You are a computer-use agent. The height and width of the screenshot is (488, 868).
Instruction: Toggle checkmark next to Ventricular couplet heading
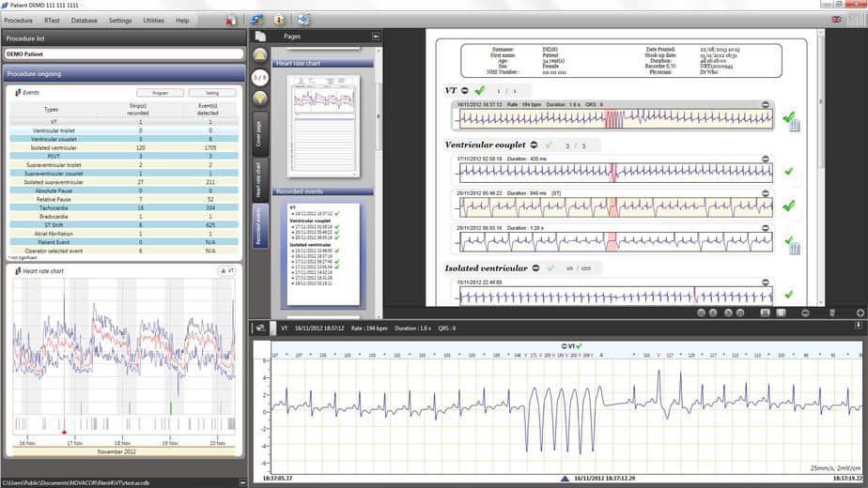tap(547, 145)
